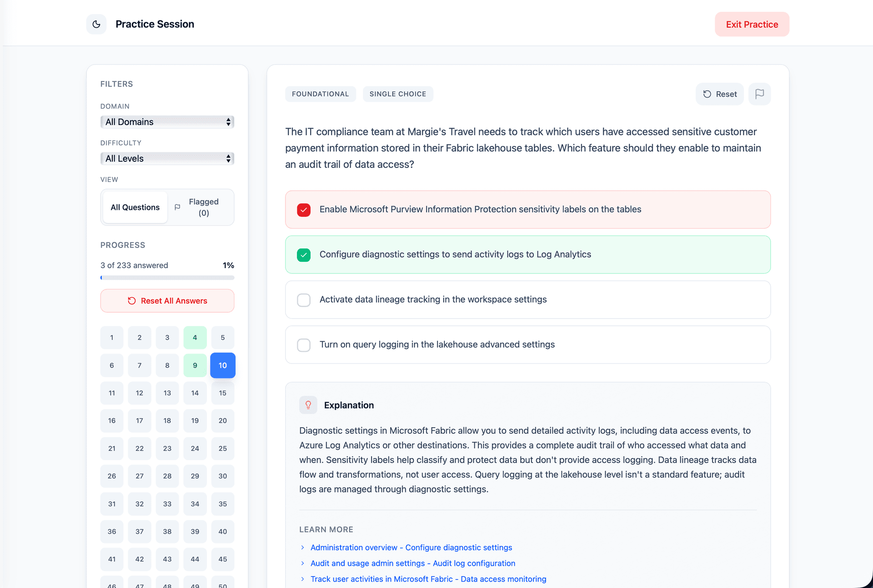Click the Exit Practice button
Image resolution: width=873 pixels, height=588 pixels.
tap(752, 25)
